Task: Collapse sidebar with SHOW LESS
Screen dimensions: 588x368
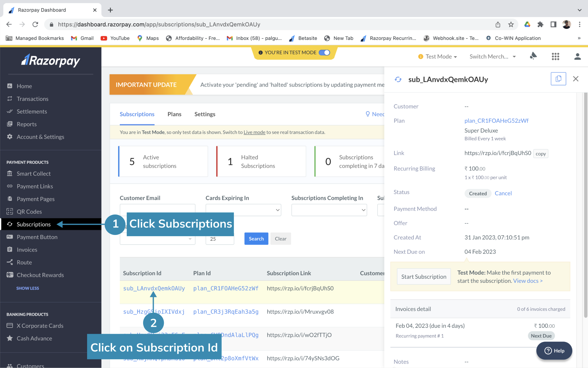Action: point(28,288)
